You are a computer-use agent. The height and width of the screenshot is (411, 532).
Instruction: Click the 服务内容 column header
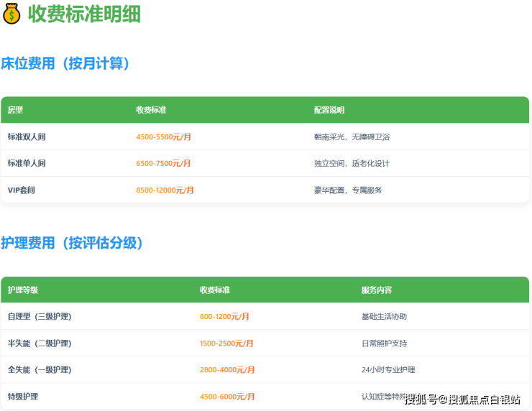click(x=377, y=290)
